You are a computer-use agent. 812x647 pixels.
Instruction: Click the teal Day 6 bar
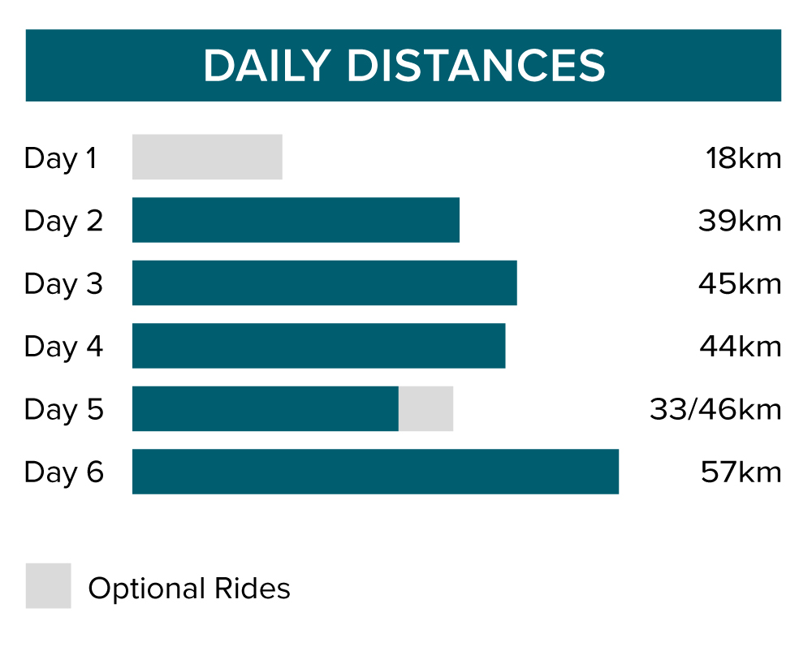point(375,472)
